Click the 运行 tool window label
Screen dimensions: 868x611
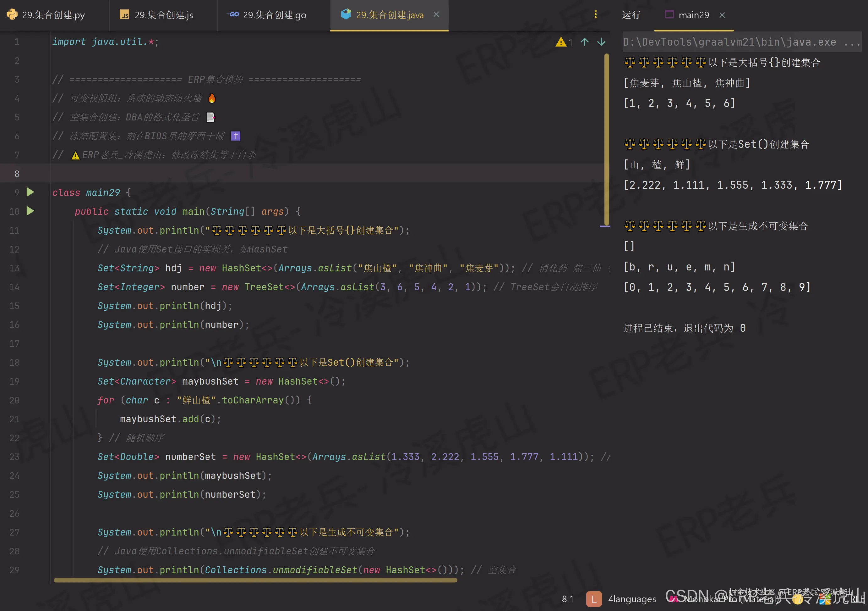click(631, 15)
